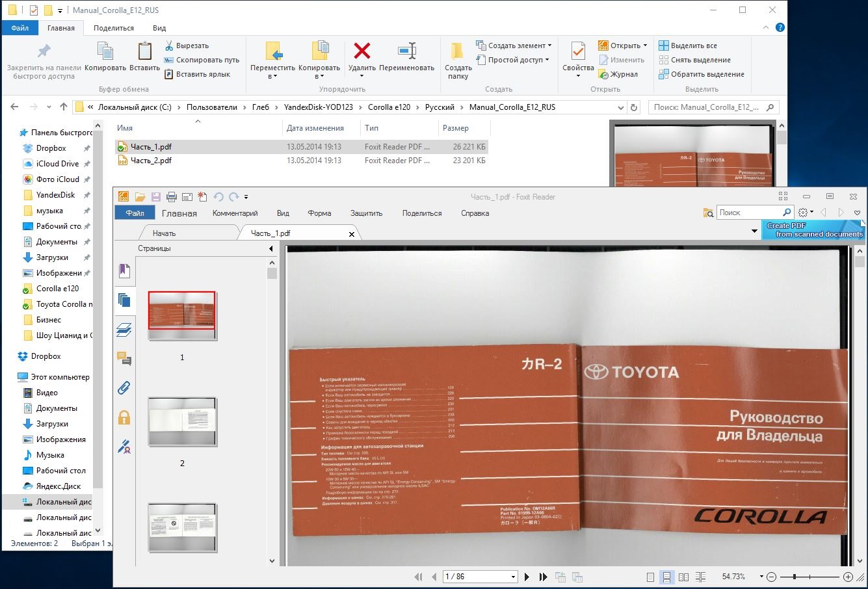Click Create PDF from scanned documents banner

click(813, 229)
